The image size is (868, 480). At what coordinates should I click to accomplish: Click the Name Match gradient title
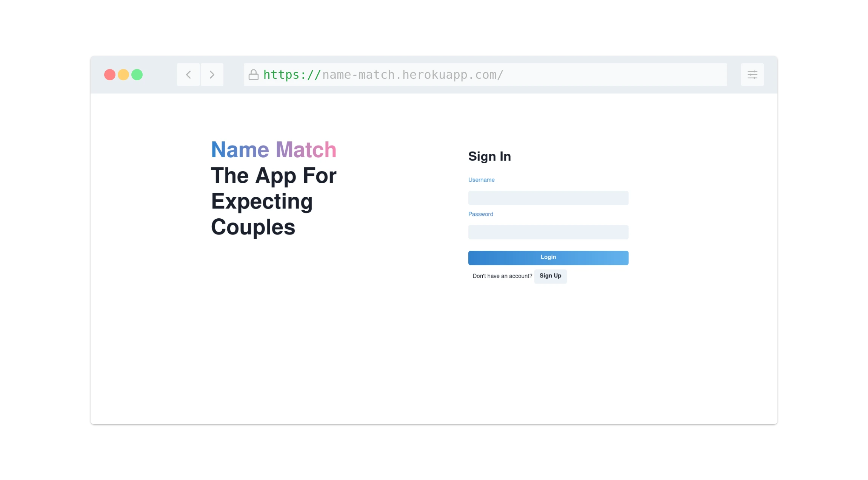click(274, 150)
